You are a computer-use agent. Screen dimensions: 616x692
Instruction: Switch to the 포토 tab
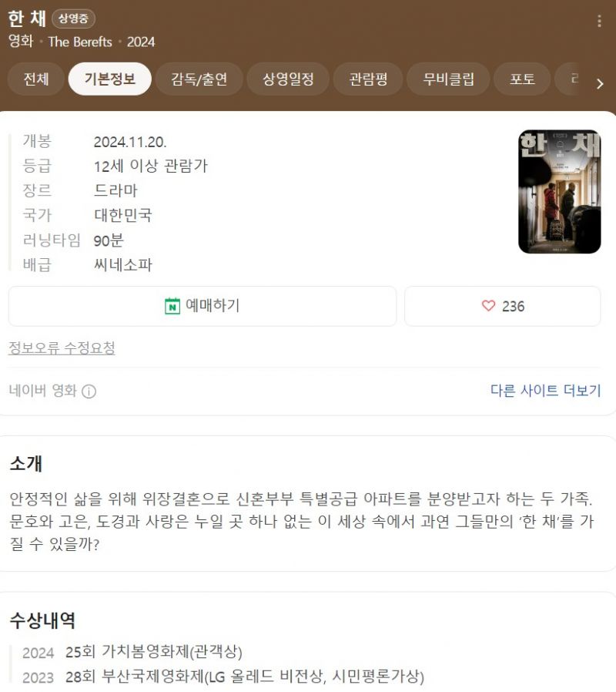coord(522,79)
